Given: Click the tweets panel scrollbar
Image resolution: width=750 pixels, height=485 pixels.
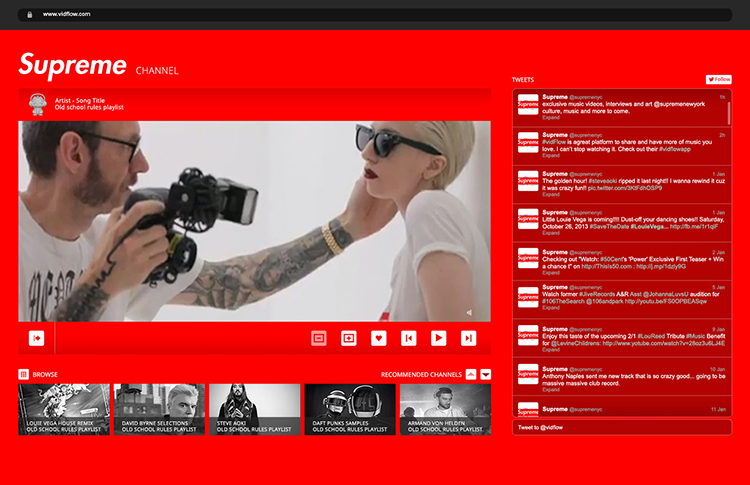Looking at the screenshot, I should (729, 113).
